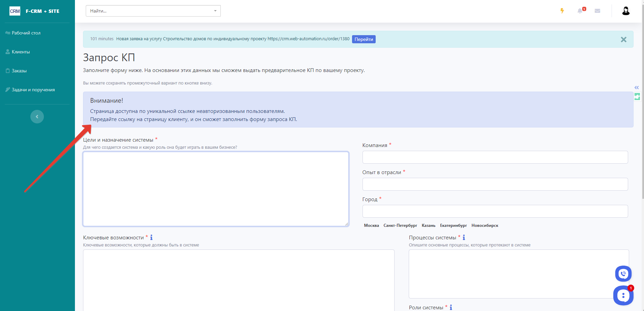The width and height of the screenshot is (644, 311).
Task: Open the notifications bell icon
Action: pyautogui.click(x=580, y=11)
